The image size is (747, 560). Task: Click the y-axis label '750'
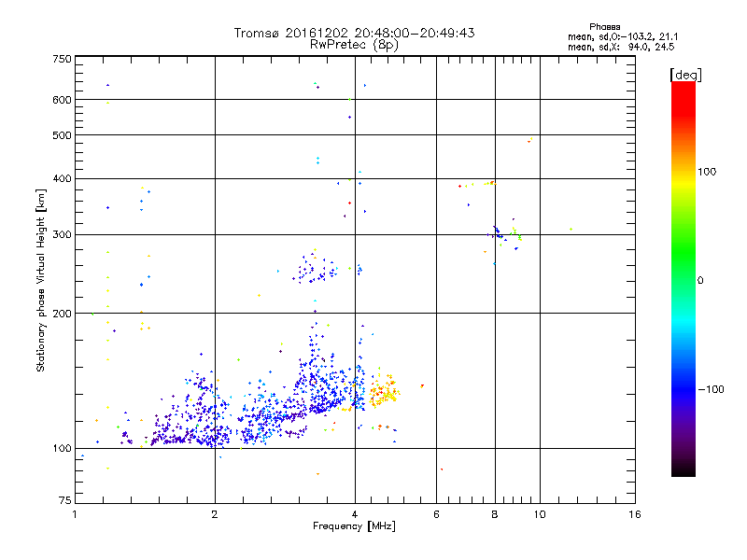(62, 59)
